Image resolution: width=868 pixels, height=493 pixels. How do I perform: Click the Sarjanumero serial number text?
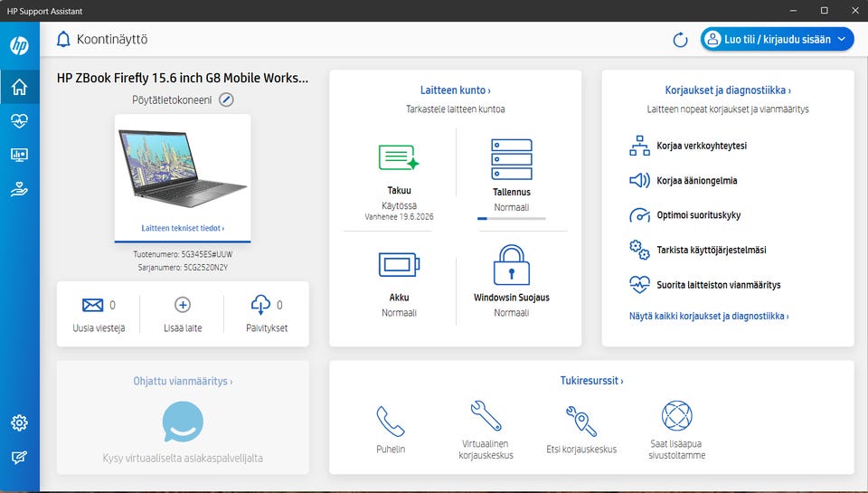(183, 268)
